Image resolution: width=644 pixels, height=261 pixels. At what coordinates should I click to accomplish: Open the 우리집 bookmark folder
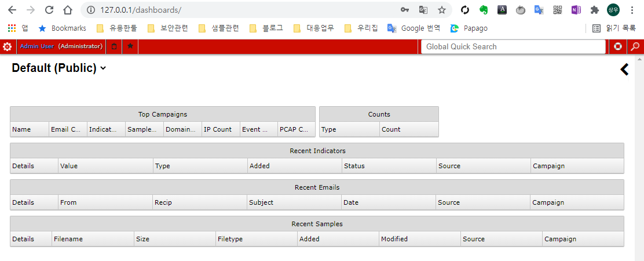[361, 28]
